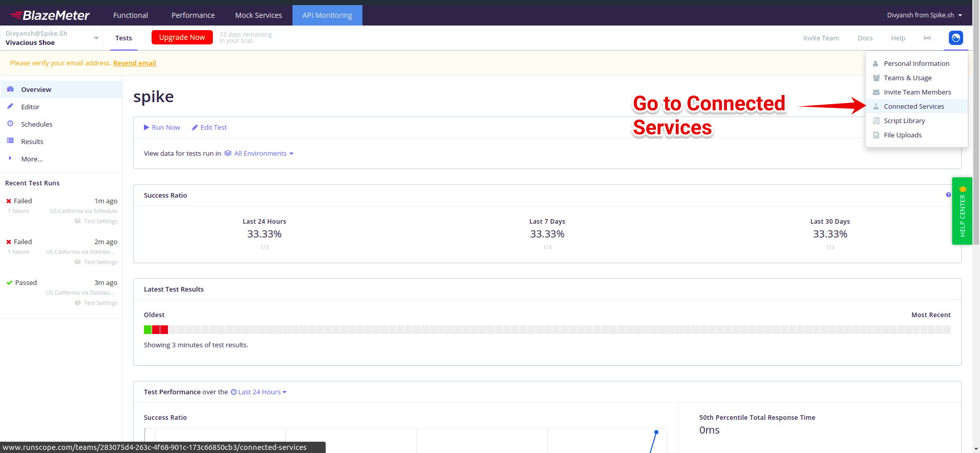Expand the More... sidebar section
The height and width of the screenshot is (453, 980).
click(x=32, y=159)
